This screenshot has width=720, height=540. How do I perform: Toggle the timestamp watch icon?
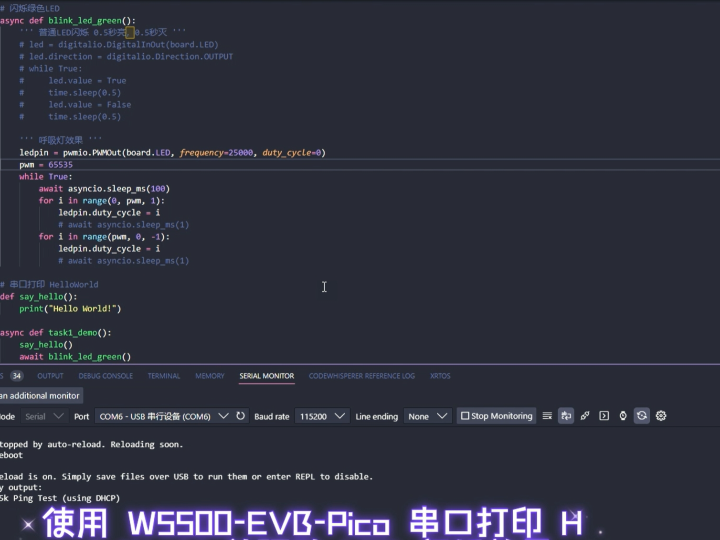click(x=623, y=416)
